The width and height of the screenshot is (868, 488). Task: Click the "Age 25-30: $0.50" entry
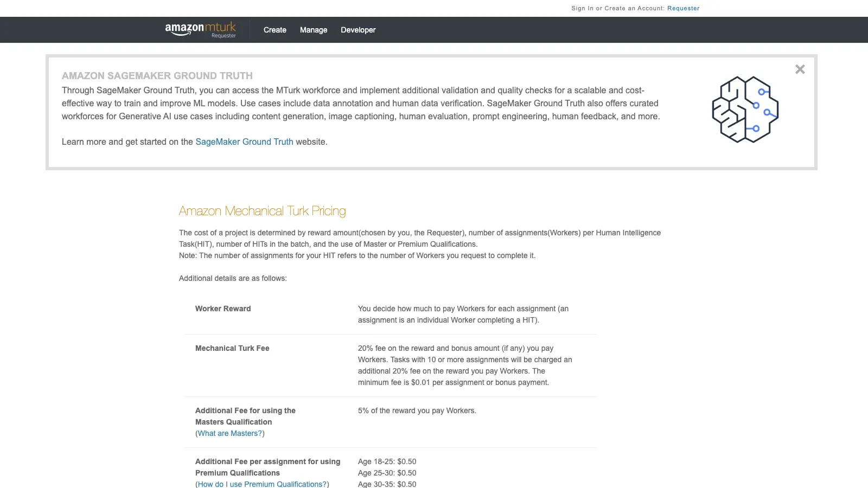(x=387, y=473)
